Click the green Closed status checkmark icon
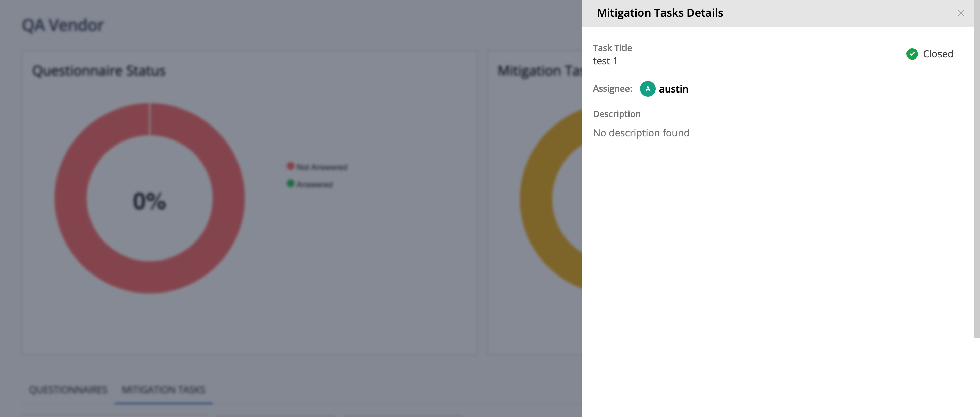The image size is (980, 417). (912, 54)
